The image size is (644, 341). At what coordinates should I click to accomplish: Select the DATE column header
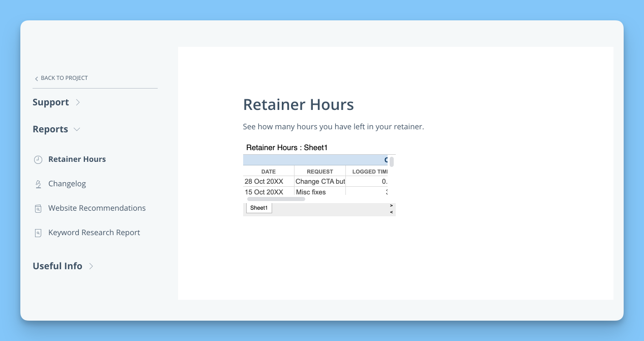(x=269, y=172)
